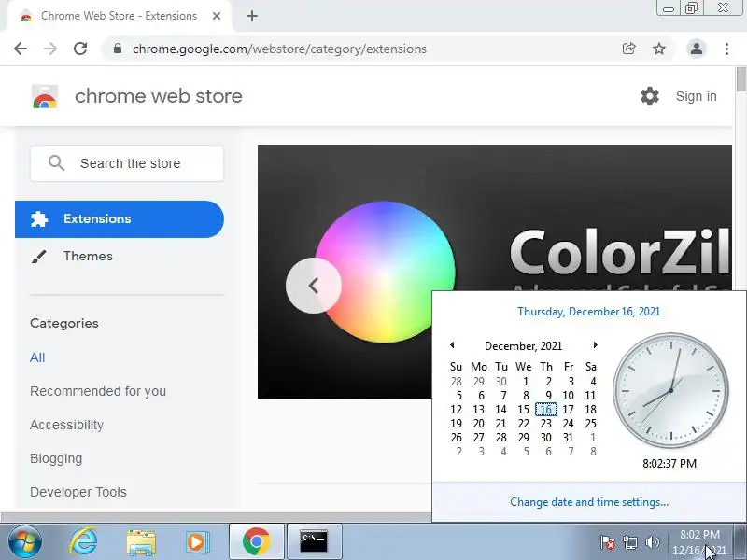Sign in to the web store

pyautogui.click(x=696, y=96)
